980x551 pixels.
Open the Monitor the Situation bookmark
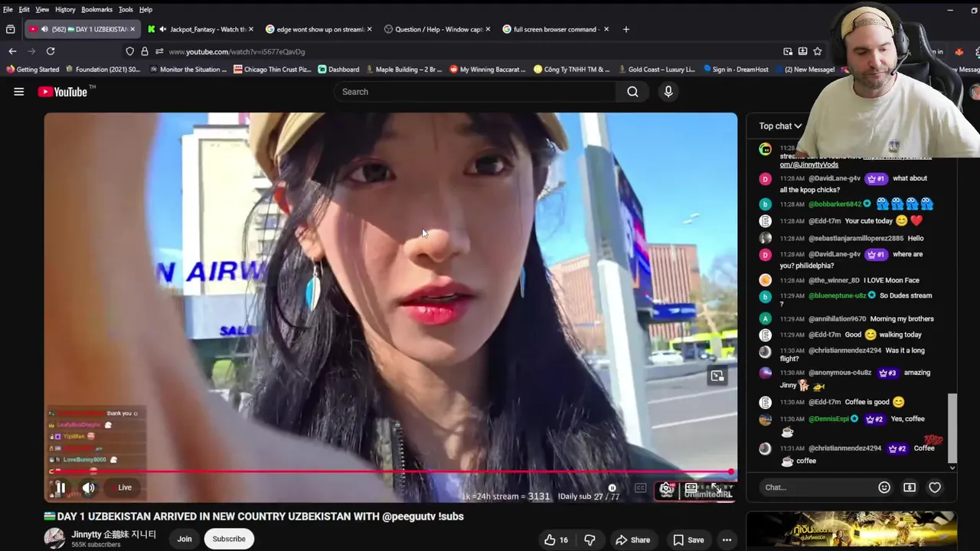click(x=188, y=69)
